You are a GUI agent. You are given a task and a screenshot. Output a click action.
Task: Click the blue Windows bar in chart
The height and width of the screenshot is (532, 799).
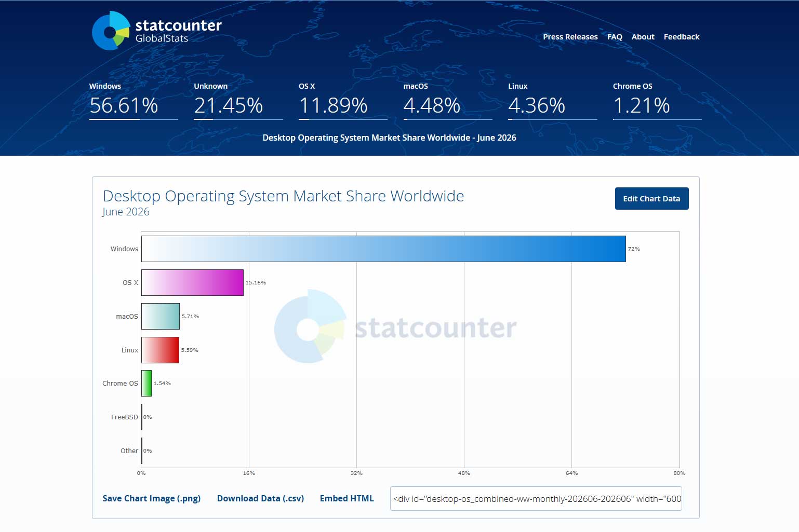[x=383, y=249]
